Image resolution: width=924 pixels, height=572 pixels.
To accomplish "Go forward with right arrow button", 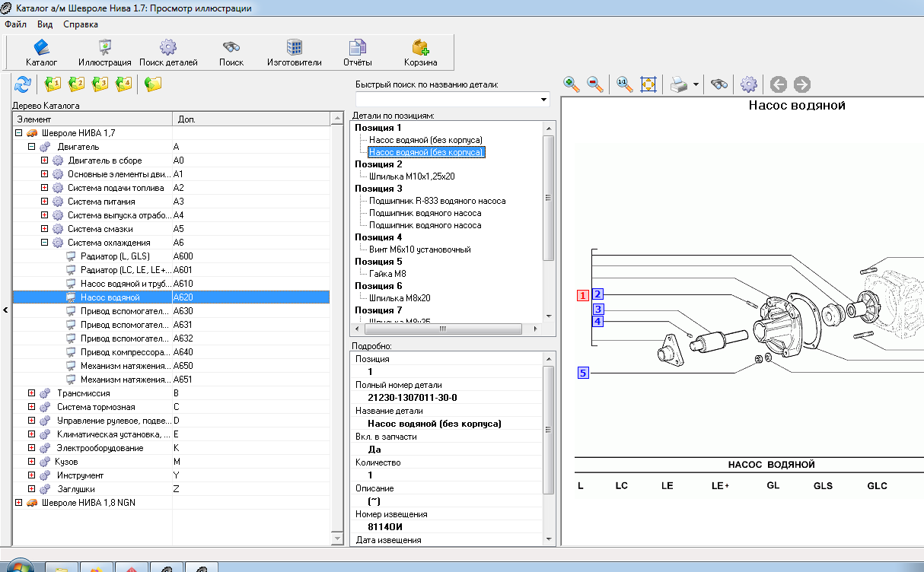I will click(x=801, y=84).
